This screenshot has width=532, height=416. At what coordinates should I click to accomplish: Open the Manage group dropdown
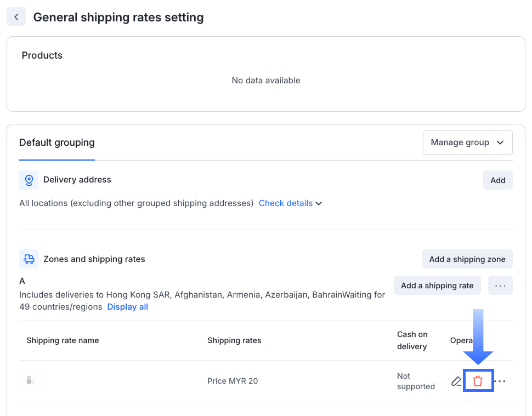pyautogui.click(x=467, y=143)
